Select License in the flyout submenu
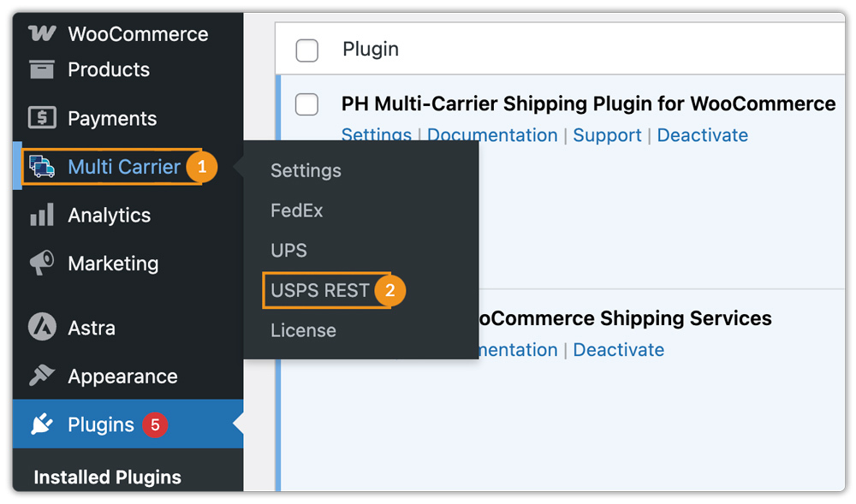This screenshot has width=856, height=504. (303, 330)
